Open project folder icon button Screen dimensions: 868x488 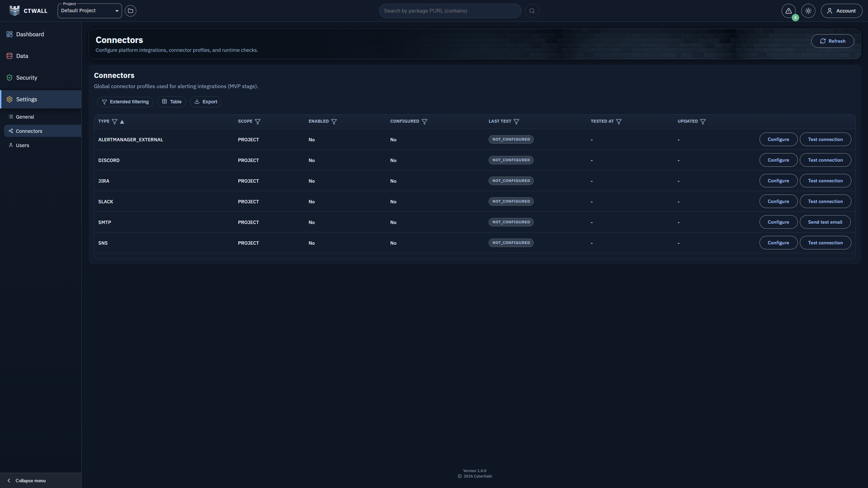(x=131, y=11)
